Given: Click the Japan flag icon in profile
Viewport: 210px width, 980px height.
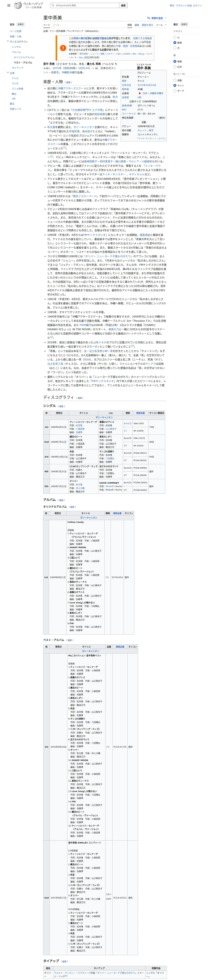Looking at the screenshot, I should click(140, 93).
